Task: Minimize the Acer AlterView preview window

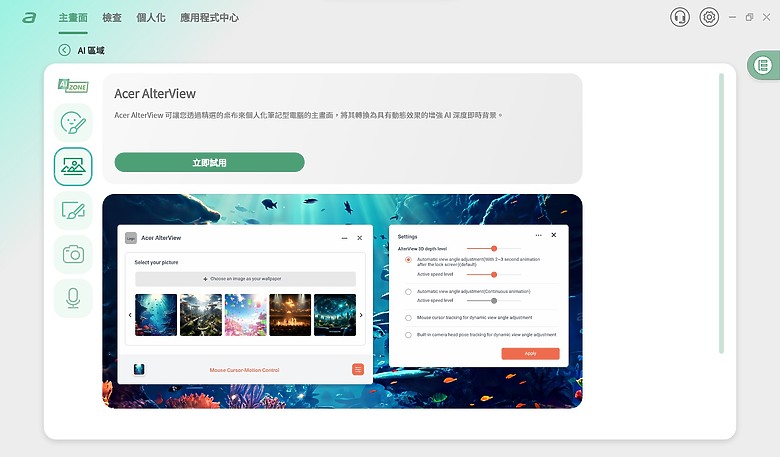Action: click(x=344, y=238)
